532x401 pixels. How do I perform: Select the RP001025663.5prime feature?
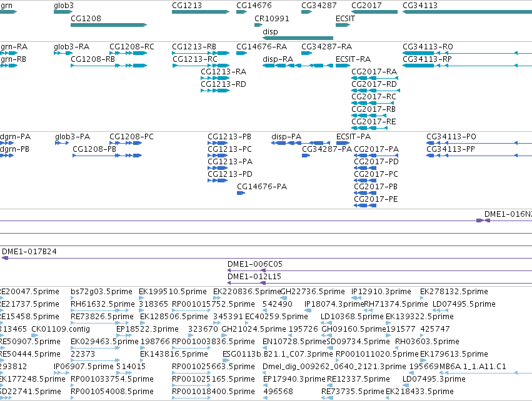tap(192, 373)
